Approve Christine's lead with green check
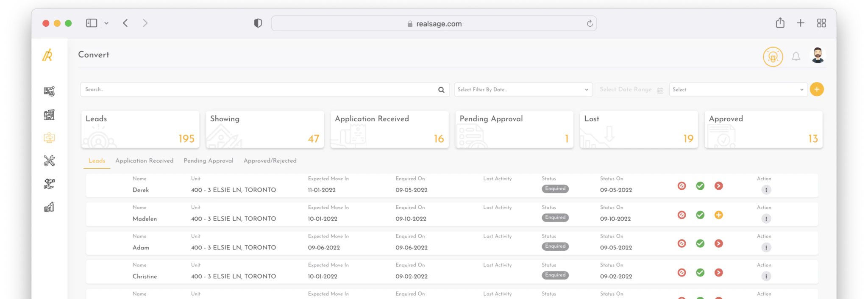This screenshot has height=299, width=868. tap(700, 272)
